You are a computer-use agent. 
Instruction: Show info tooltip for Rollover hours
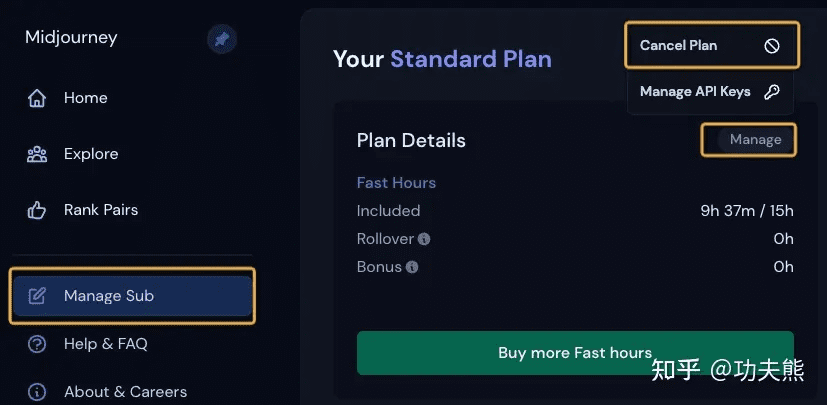pyautogui.click(x=424, y=239)
